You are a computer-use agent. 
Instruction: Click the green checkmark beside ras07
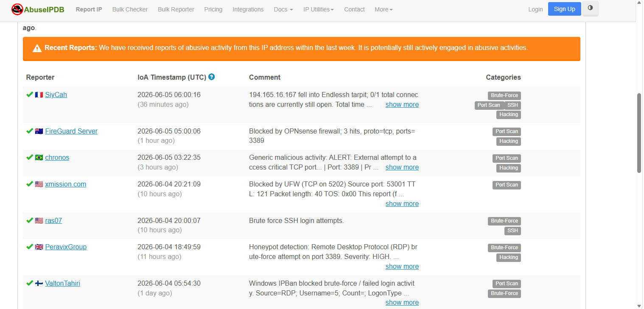tap(30, 220)
